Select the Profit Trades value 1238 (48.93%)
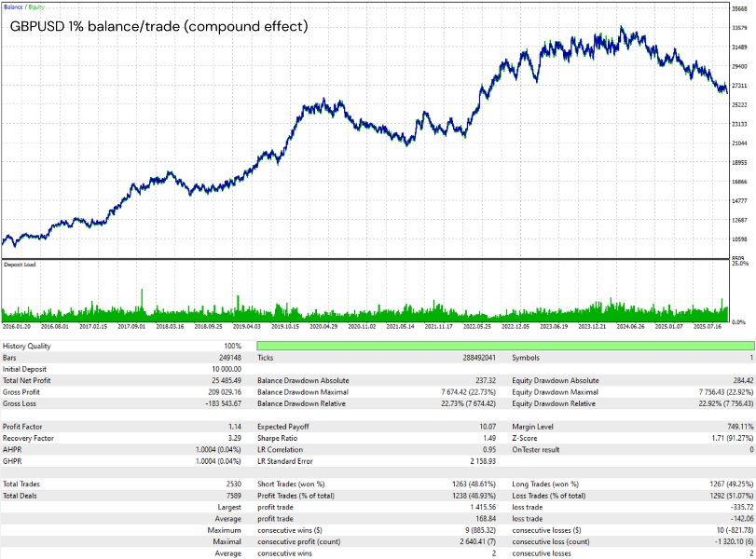Viewport: 756px width, 559px height. click(x=474, y=496)
